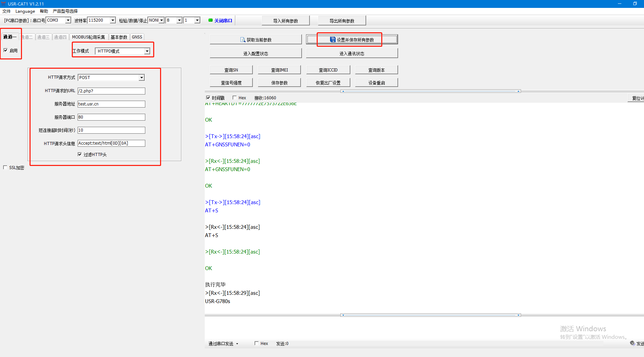This screenshot has width=644, height=357.
Task: Click the USR-CAT1 app icon in title bar
Action: (x=3, y=4)
